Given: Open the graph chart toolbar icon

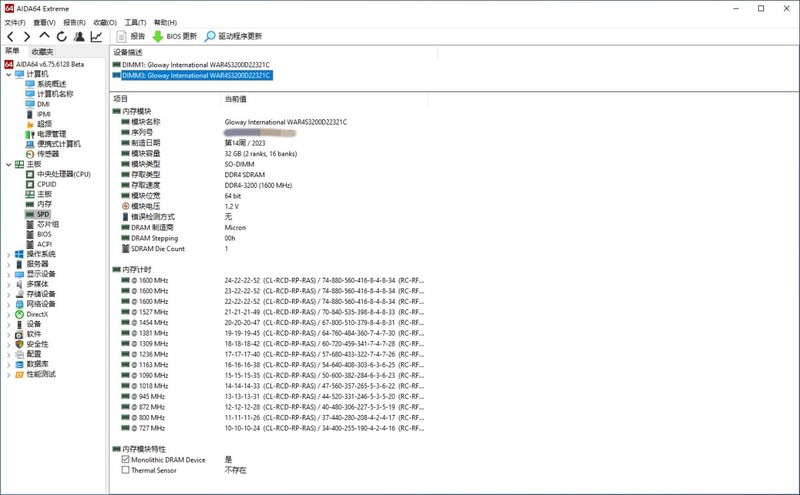Looking at the screenshot, I should pos(96,36).
